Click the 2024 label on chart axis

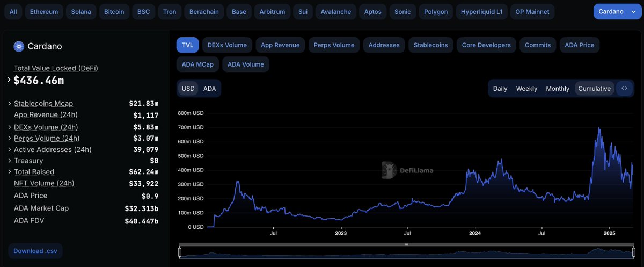click(x=474, y=233)
